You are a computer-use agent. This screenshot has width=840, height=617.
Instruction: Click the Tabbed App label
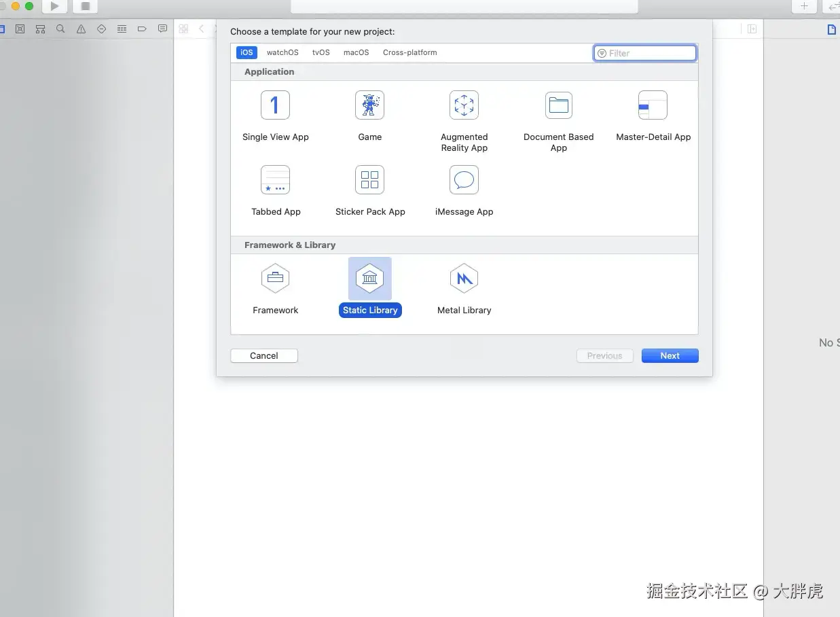click(x=276, y=211)
